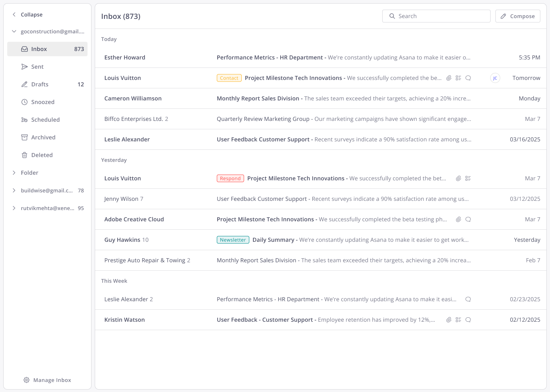Click the buildwise unread count 78
Screen dimensions: 550x392
[x=81, y=190]
